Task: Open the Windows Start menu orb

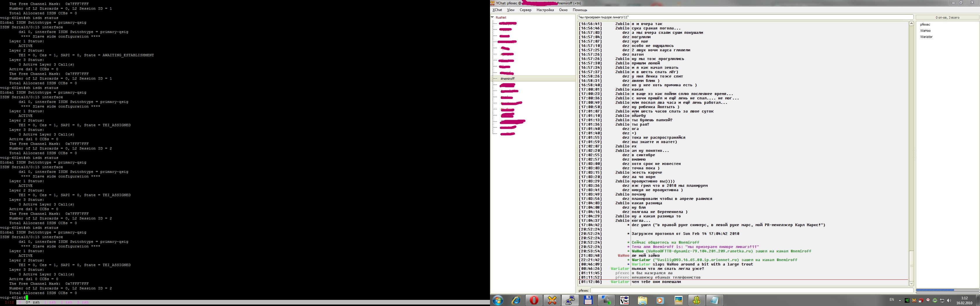Action: (498, 300)
